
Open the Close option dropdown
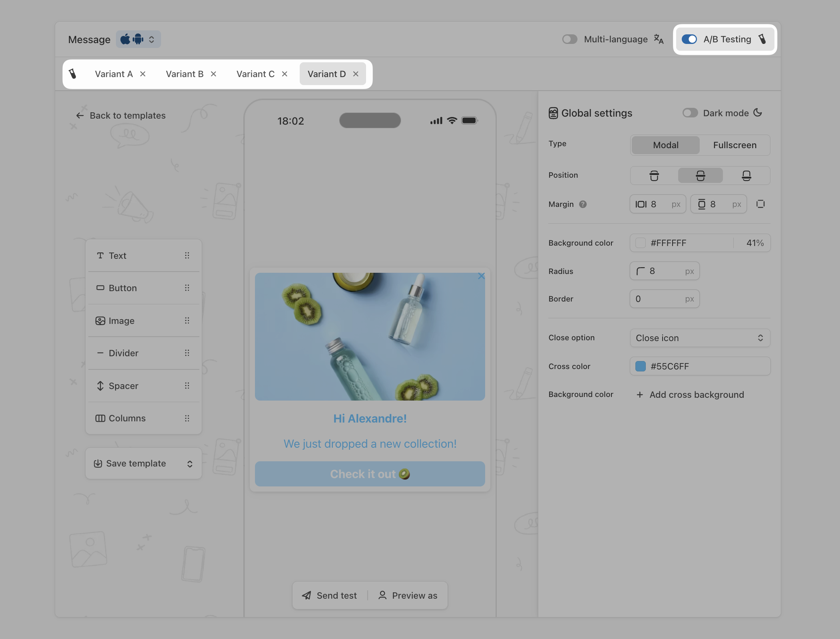pyautogui.click(x=700, y=338)
